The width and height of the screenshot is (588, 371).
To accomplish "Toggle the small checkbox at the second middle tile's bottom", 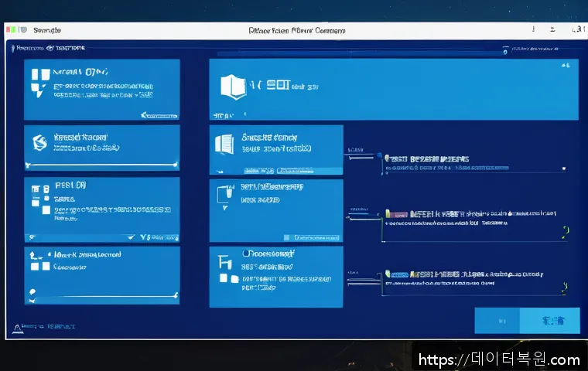I will [x=286, y=237].
